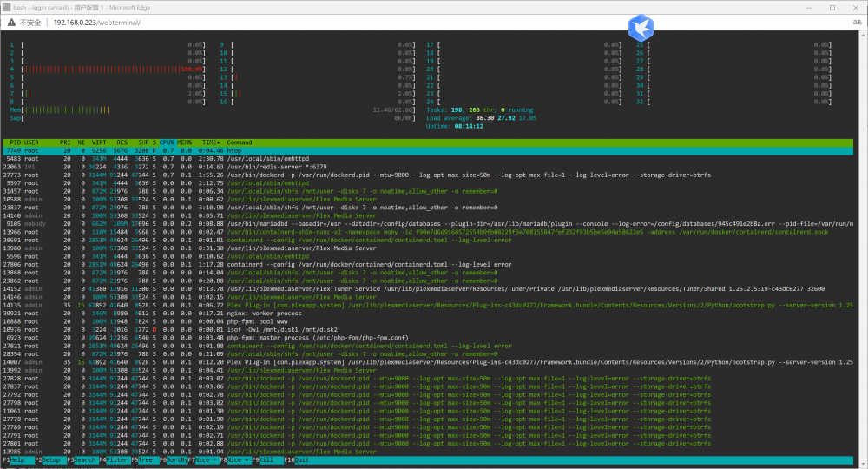Select the php-fpm pool www row
This screenshot has height=469, width=868.
(428, 321)
